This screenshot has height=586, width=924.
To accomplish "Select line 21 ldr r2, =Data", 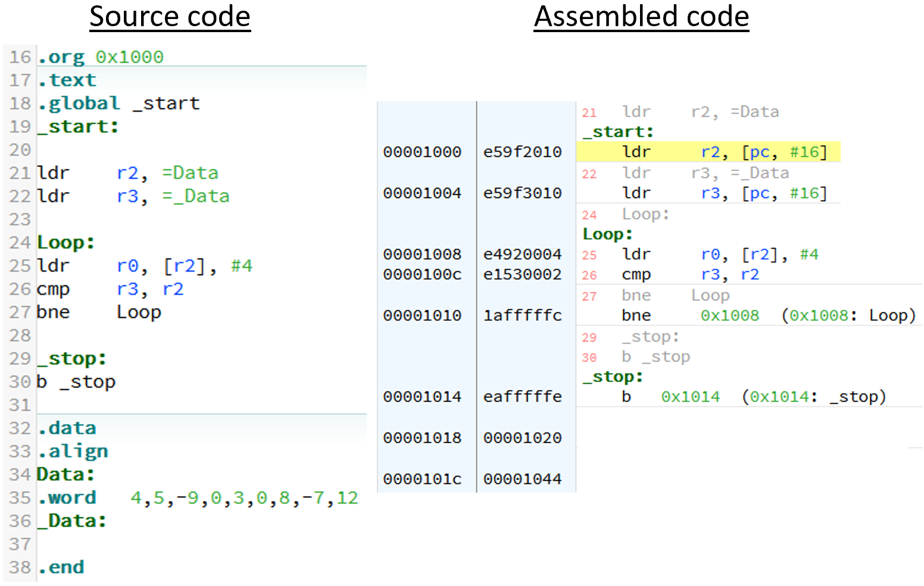I will coord(128,173).
